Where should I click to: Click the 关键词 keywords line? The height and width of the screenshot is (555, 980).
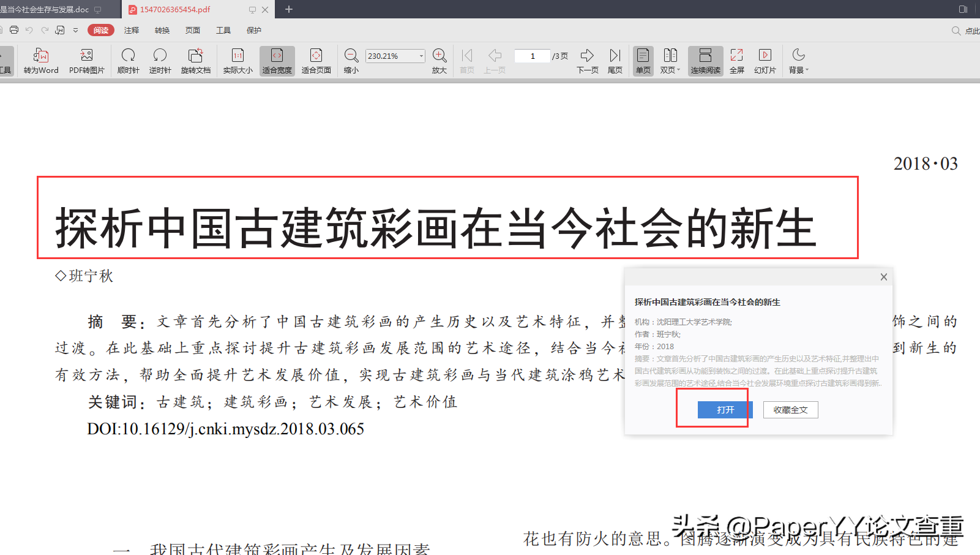(x=272, y=402)
